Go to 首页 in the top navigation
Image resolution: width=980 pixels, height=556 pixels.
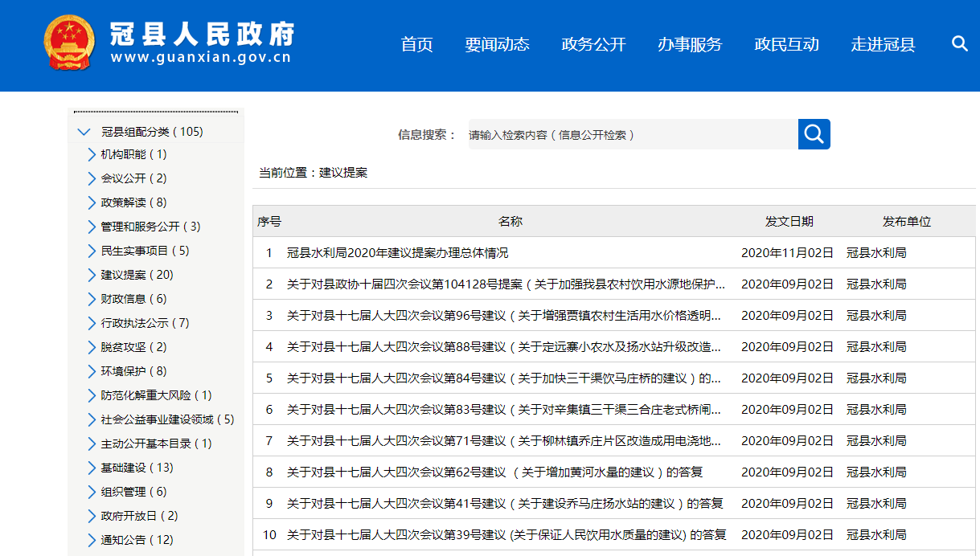coord(416,45)
